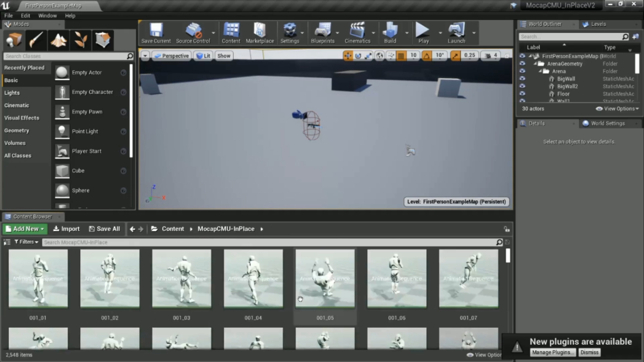
Task: Click the Blueprints toolbar icon
Action: 322,32
